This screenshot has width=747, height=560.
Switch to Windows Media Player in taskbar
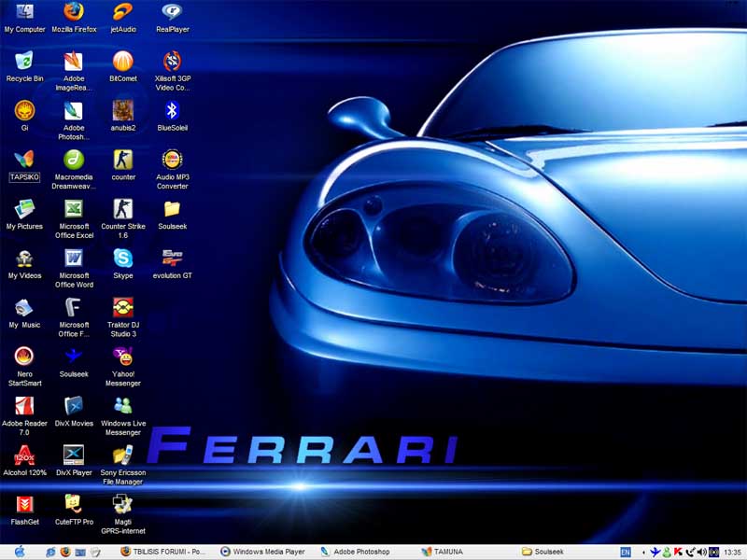click(x=263, y=552)
